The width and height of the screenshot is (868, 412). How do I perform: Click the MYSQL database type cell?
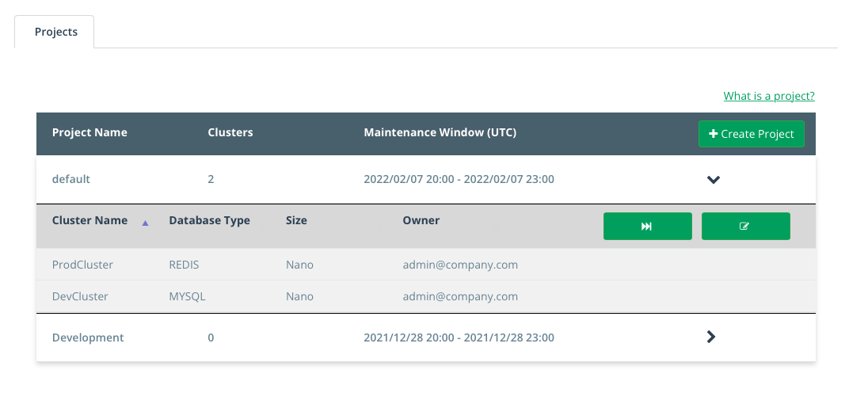click(187, 296)
